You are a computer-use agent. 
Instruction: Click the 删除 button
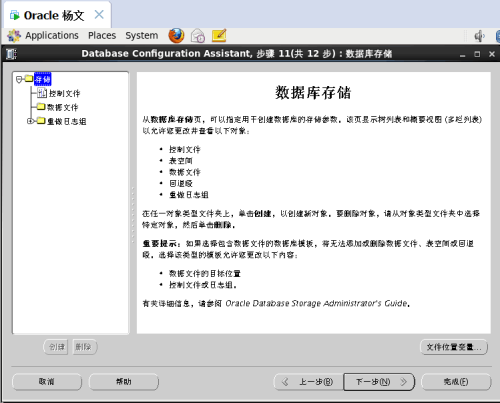tap(85, 347)
